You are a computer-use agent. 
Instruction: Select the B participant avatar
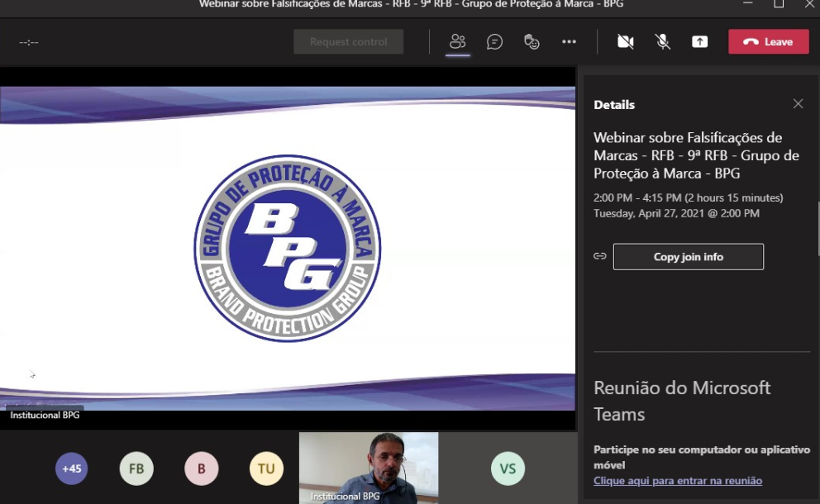tap(201, 468)
